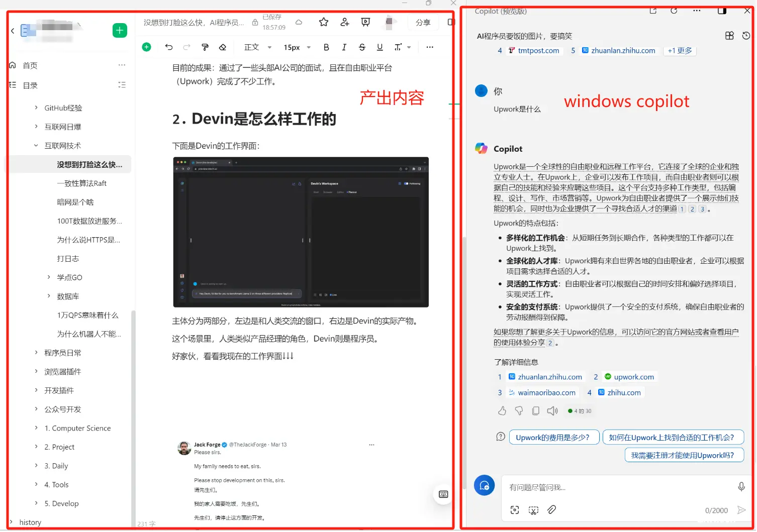Click the green plus new document button
757x532 pixels.
coord(120,31)
